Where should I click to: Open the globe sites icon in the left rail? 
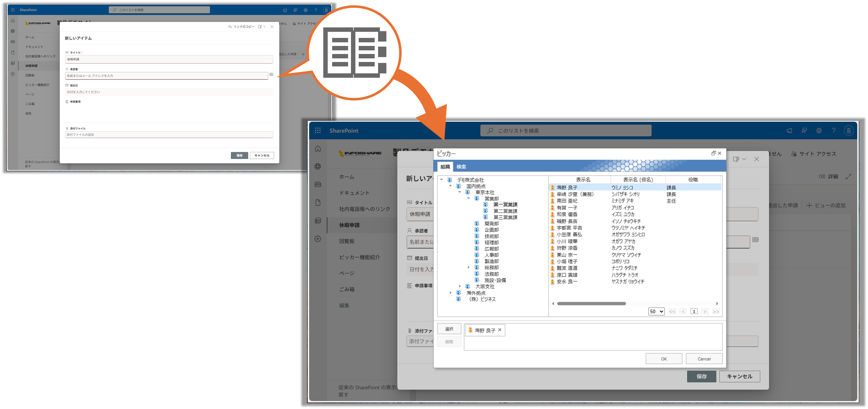coord(318,166)
